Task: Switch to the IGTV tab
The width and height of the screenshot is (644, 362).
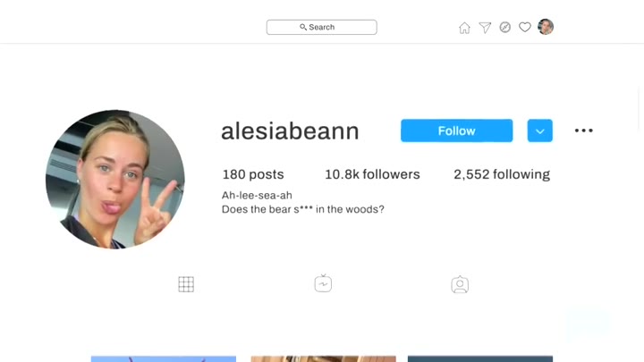Action: pos(323,283)
